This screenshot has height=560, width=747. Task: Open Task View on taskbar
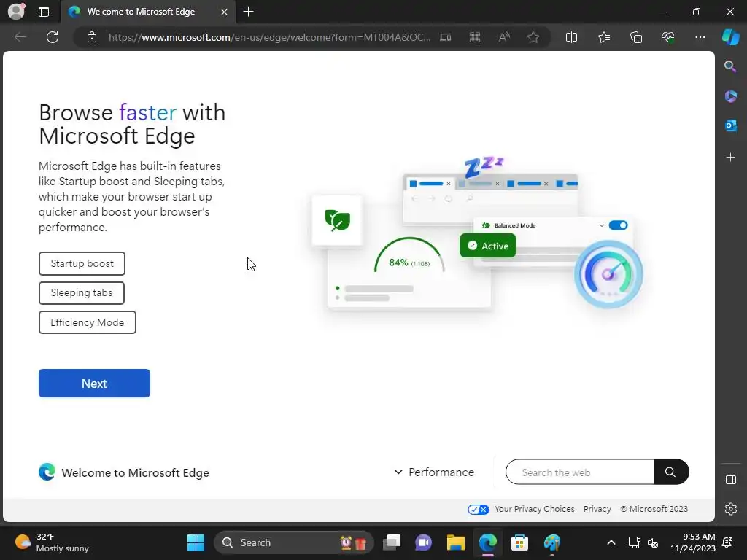392,542
